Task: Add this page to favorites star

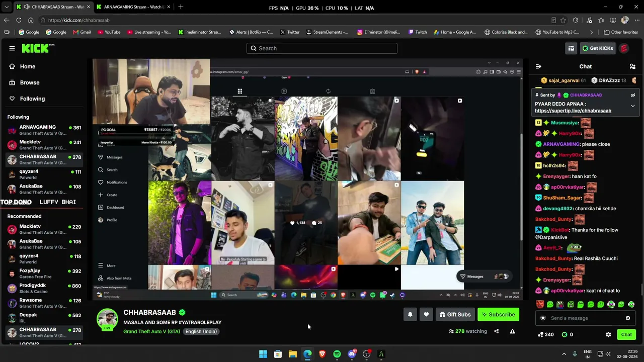Action: point(563,20)
